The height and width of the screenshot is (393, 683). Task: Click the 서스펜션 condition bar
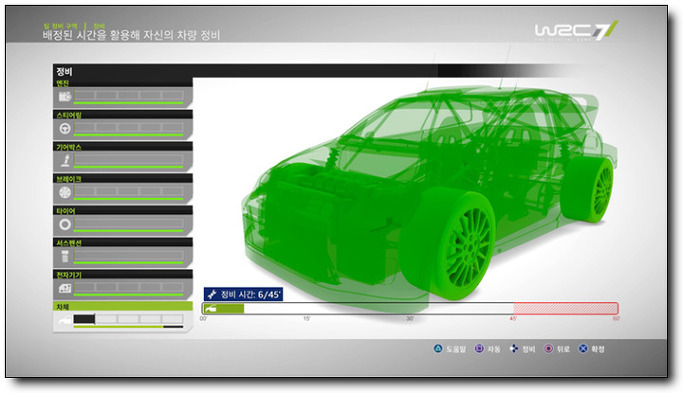point(128,257)
